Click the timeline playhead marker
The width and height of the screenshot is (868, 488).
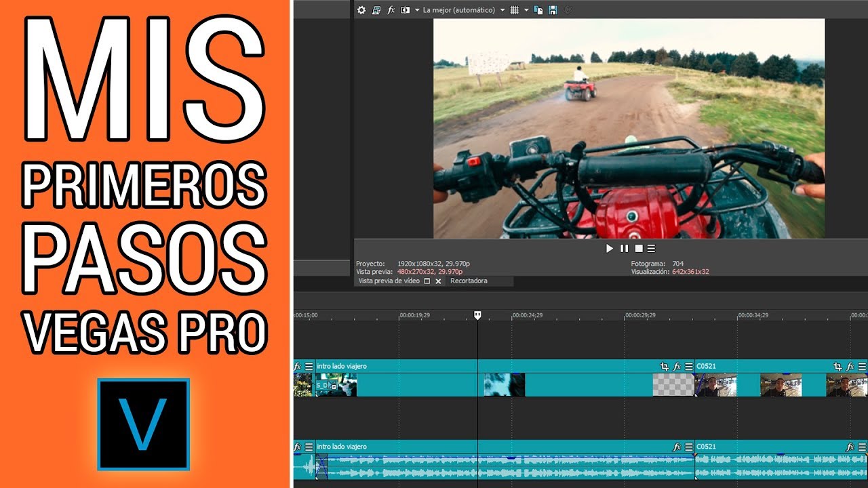click(x=477, y=315)
